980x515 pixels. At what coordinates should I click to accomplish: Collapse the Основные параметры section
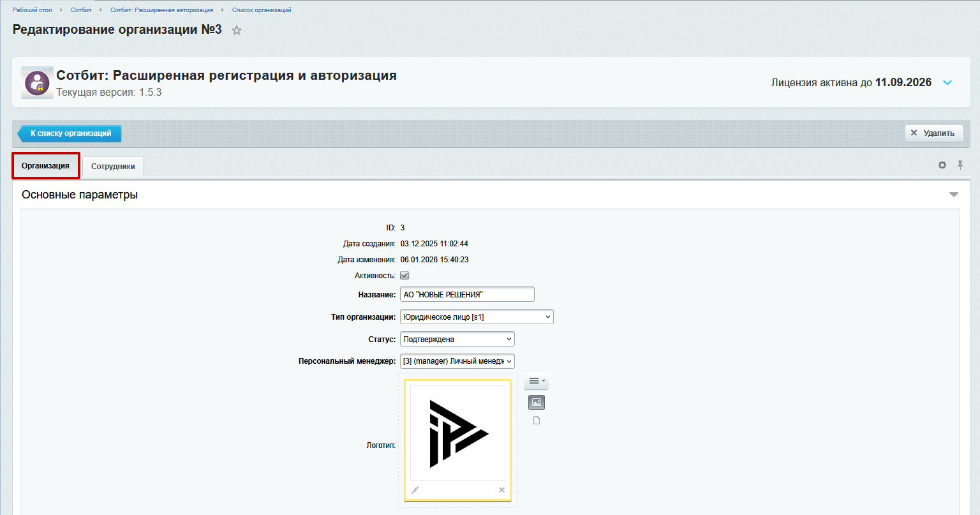(x=954, y=195)
